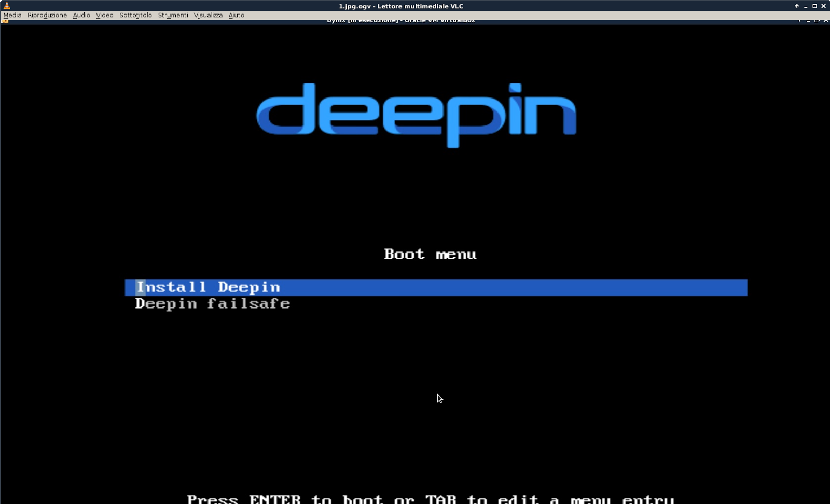
Task: Open the Aiuto menu
Action: tap(237, 15)
